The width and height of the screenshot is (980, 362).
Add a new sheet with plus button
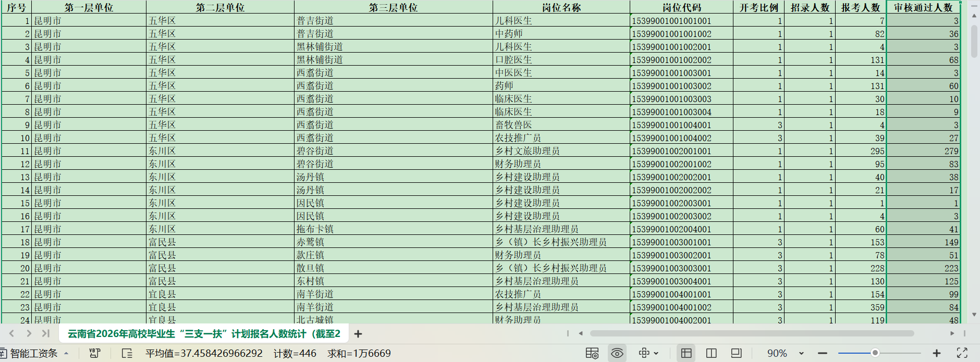358,334
